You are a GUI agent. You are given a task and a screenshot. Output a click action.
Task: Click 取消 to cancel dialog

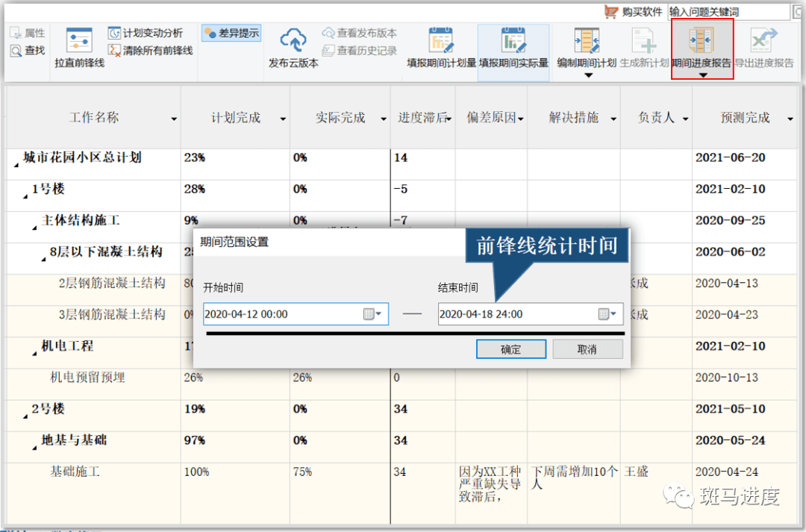tap(587, 349)
